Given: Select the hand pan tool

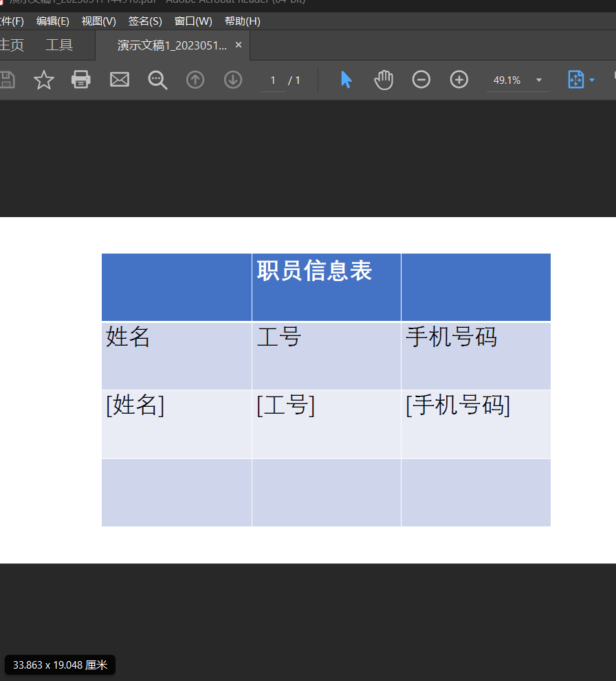Looking at the screenshot, I should click(383, 80).
